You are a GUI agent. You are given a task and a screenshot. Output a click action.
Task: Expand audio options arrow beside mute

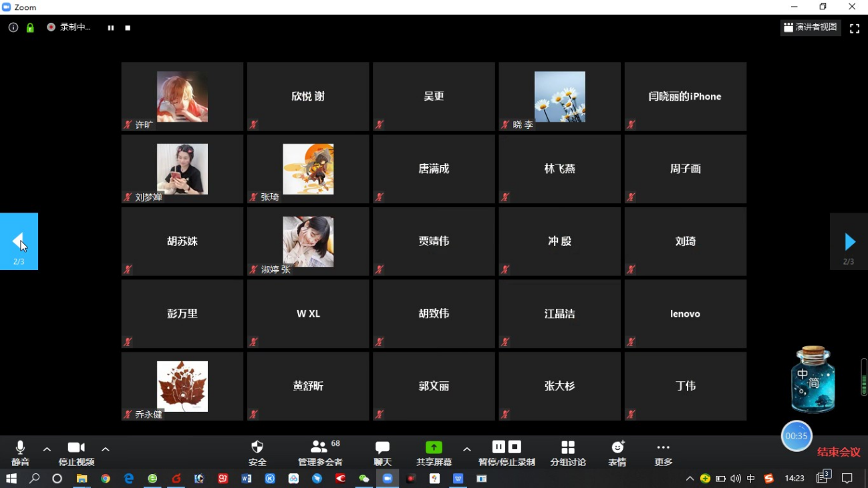click(x=47, y=449)
